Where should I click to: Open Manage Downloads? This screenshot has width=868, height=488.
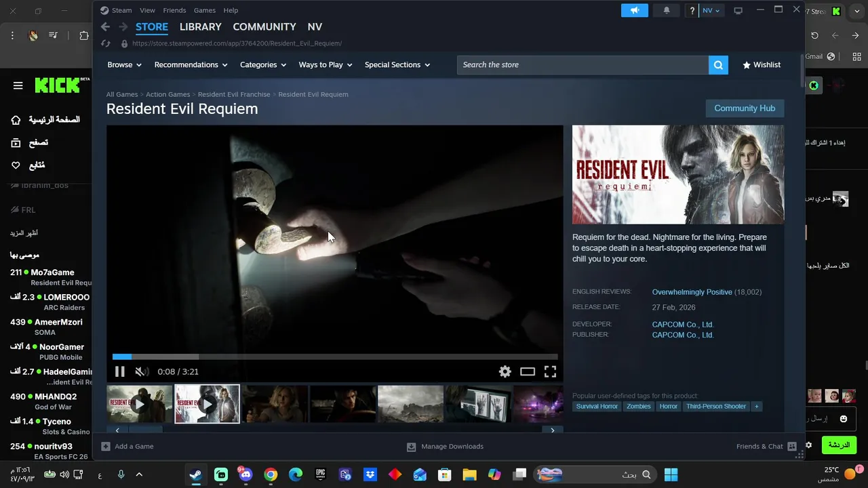click(x=445, y=447)
